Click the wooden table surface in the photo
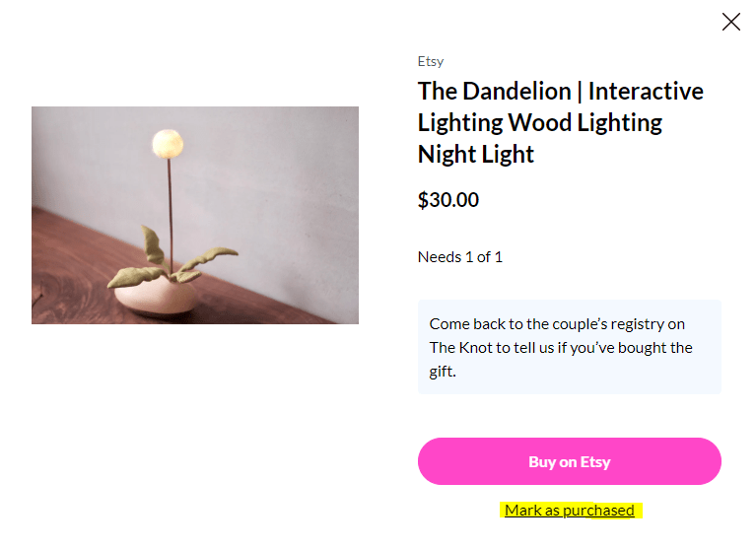The width and height of the screenshot is (756, 549). pos(72,270)
